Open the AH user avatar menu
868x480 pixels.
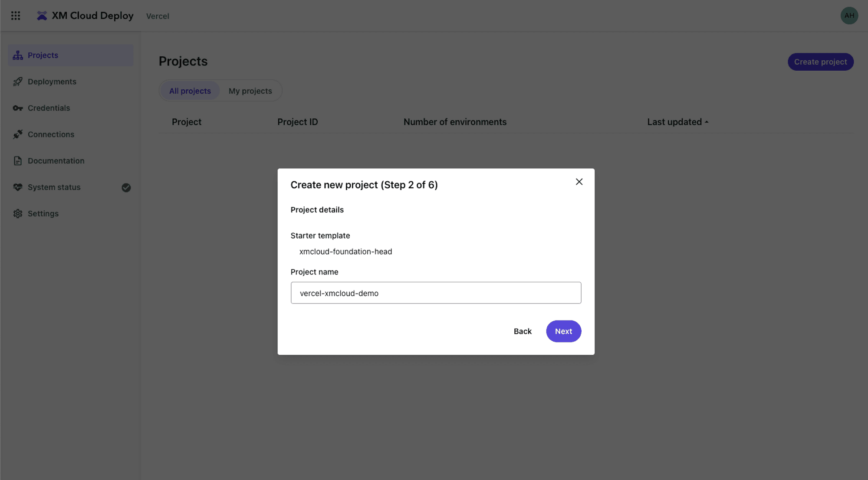click(x=849, y=16)
